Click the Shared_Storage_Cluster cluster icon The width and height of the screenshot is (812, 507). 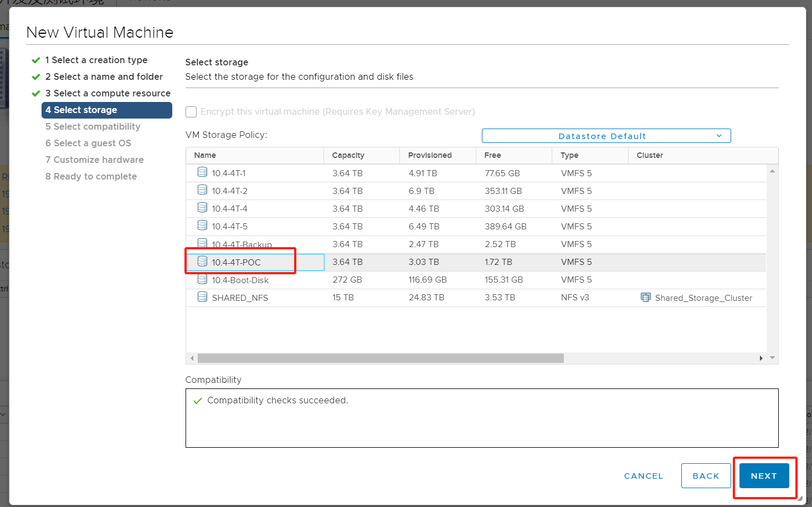[x=646, y=298]
